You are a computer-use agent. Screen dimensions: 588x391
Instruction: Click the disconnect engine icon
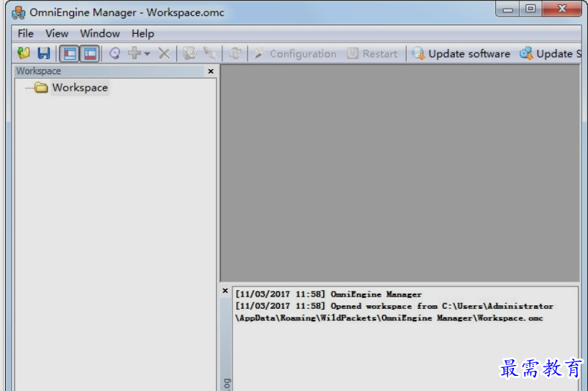[x=209, y=53]
